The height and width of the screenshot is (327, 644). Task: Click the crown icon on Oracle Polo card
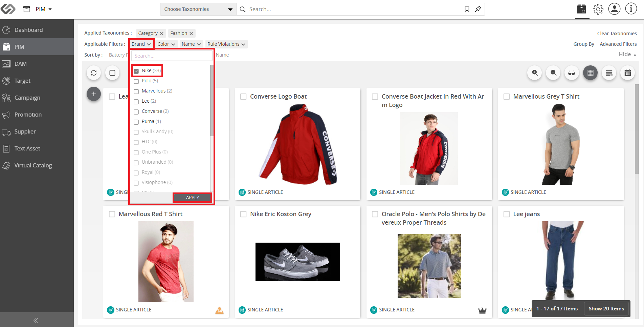pos(482,310)
